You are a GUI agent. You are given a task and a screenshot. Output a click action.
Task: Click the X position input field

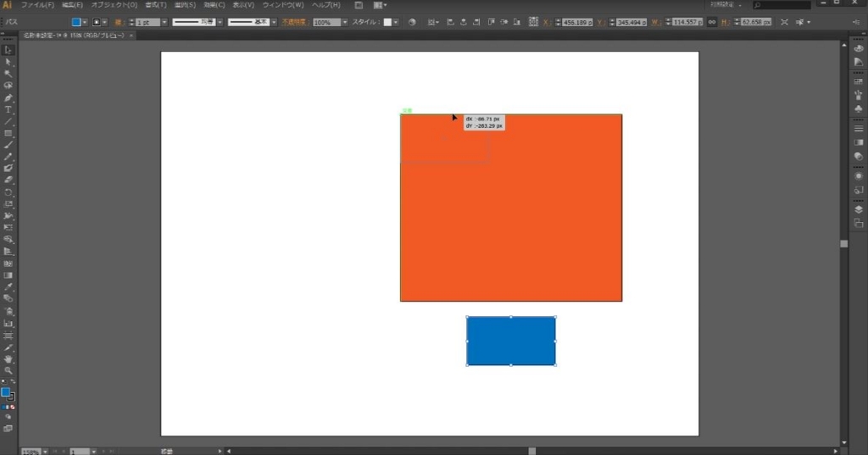coord(576,22)
